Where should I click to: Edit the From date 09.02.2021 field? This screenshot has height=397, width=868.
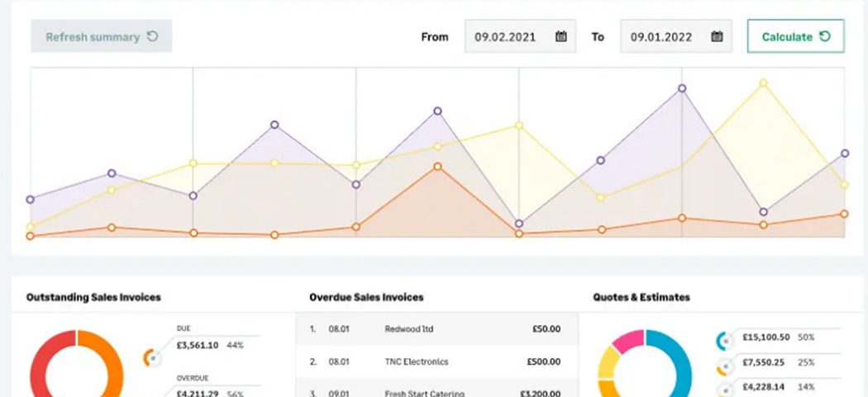tap(520, 36)
